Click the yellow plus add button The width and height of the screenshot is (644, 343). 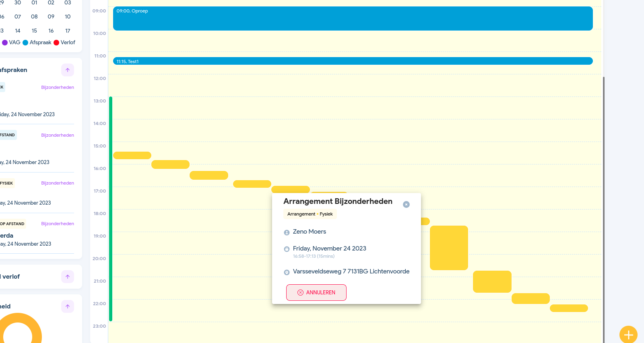point(628,334)
